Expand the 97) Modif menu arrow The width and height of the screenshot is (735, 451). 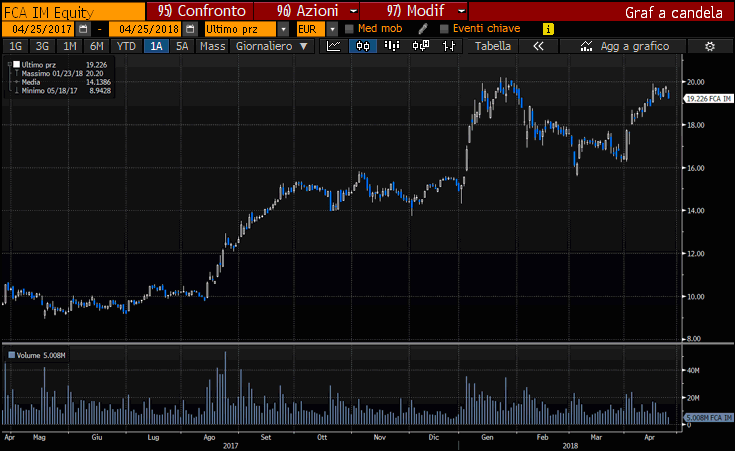pos(462,11)
